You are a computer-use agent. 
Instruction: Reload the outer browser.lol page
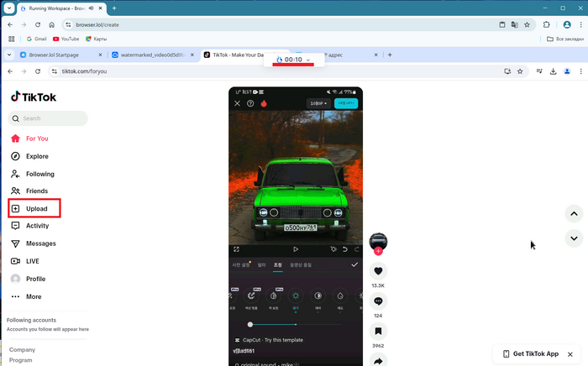[x=38, y=24]
